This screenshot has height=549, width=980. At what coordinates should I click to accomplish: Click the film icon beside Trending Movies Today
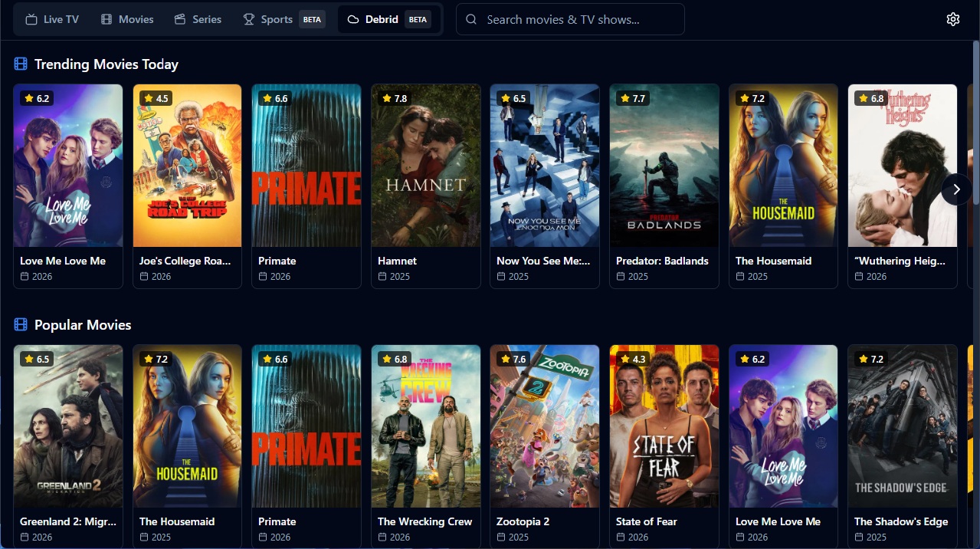21,64
